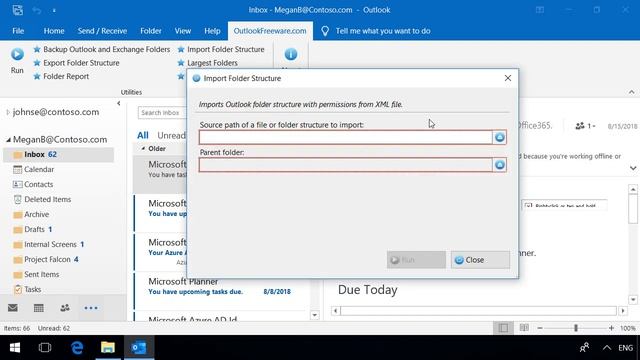Screen dimensions: 640x360
Task: Browse for source path file
Action: tap(500, 138)
